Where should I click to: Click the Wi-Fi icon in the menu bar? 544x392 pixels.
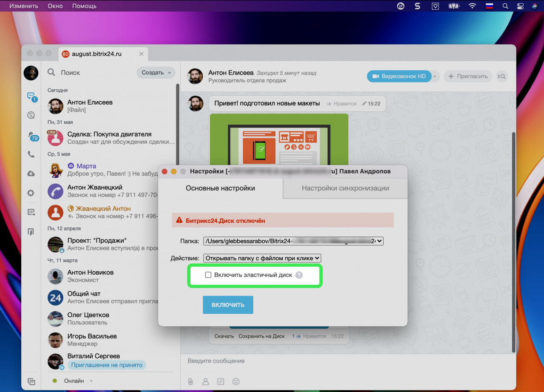tap(472, 6)
